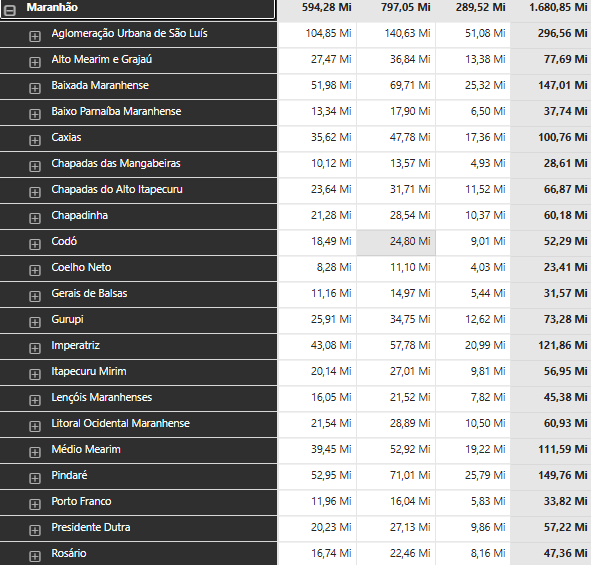Click the 296,56 Mi total cell
Image resolution: width=591 pixels, height=565 pixels.
pyautogui.click(x=562, y=33)
